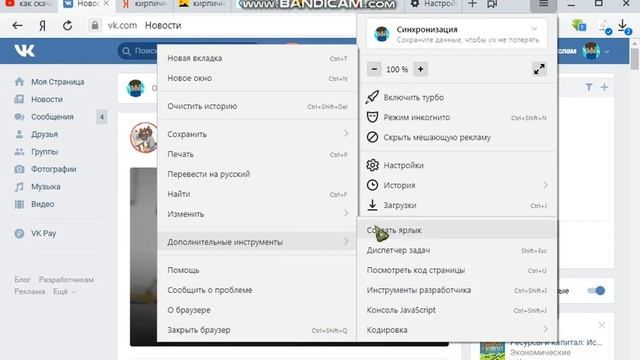
Task: Click the VK logo icon
Action: [x=24, y=51]
